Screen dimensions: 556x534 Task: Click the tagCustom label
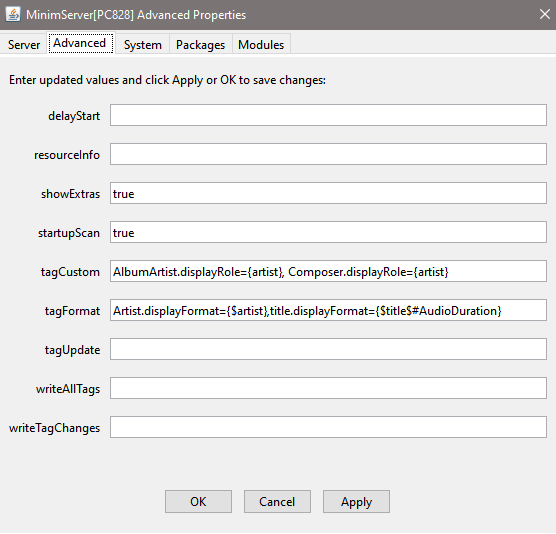(x=70, y=272)
